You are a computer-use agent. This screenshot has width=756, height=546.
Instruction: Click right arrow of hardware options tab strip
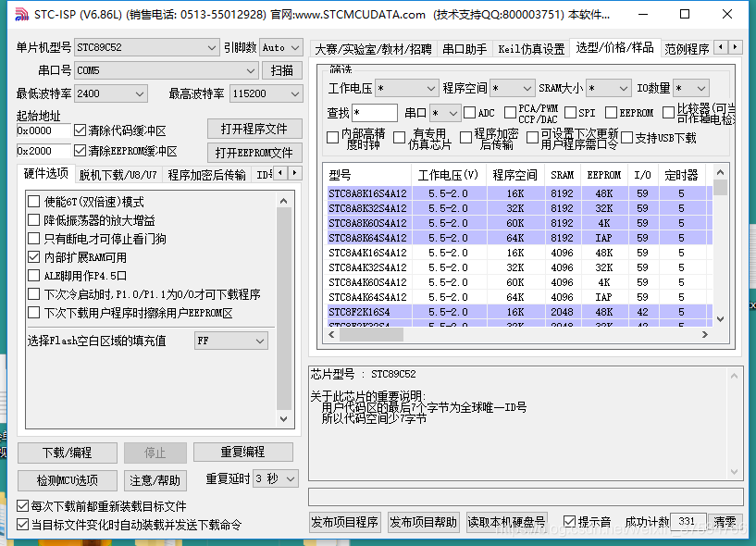pyautogui.click(x=294, y=173)
